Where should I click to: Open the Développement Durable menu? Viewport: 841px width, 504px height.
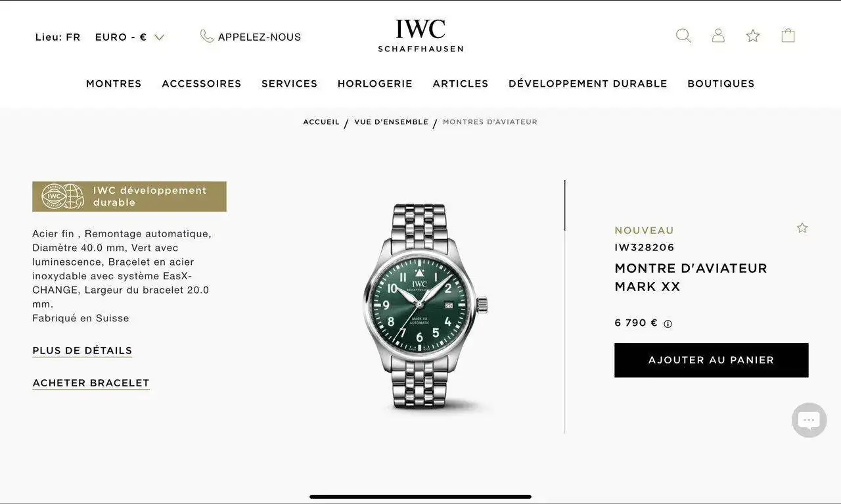[x=588, y=83]
